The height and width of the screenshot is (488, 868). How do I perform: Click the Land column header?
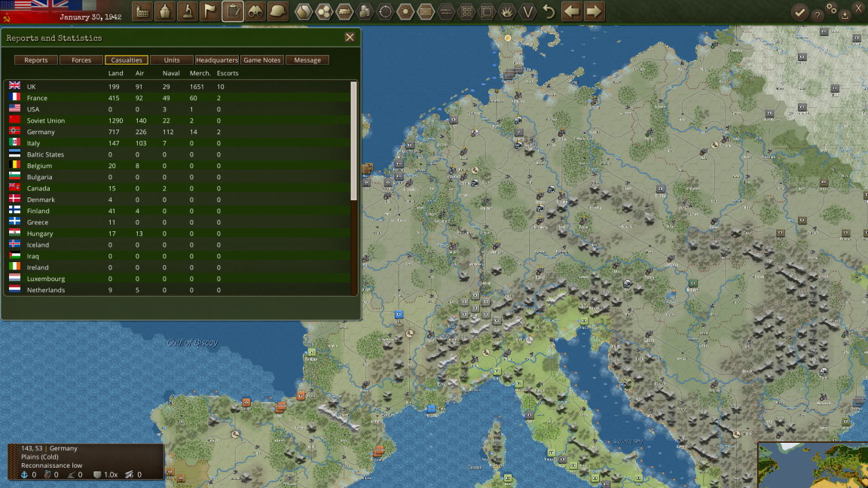click(116, 73)
